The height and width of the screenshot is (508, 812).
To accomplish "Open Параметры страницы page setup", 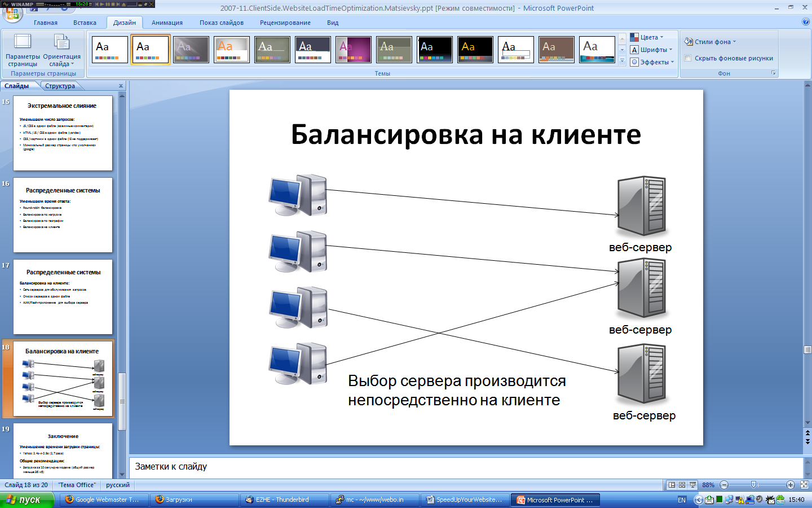I will (x=23, y=51).
